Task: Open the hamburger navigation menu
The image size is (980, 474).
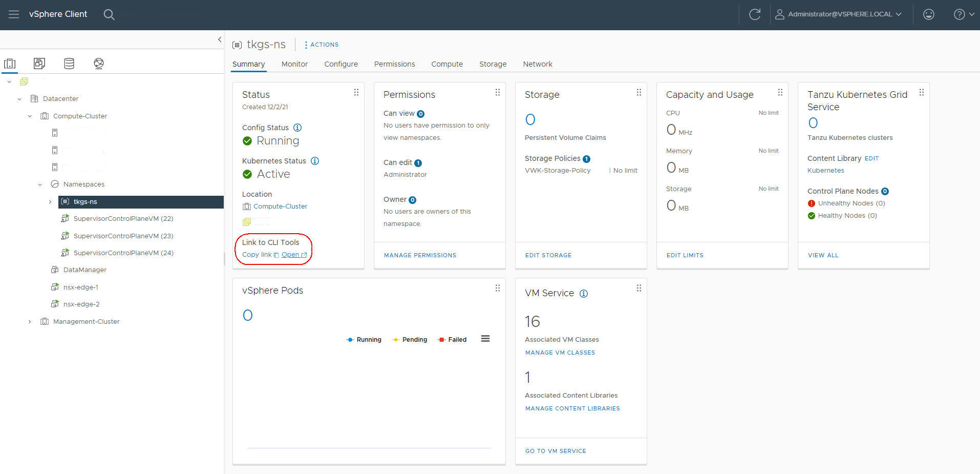Action: click(14, 14)
